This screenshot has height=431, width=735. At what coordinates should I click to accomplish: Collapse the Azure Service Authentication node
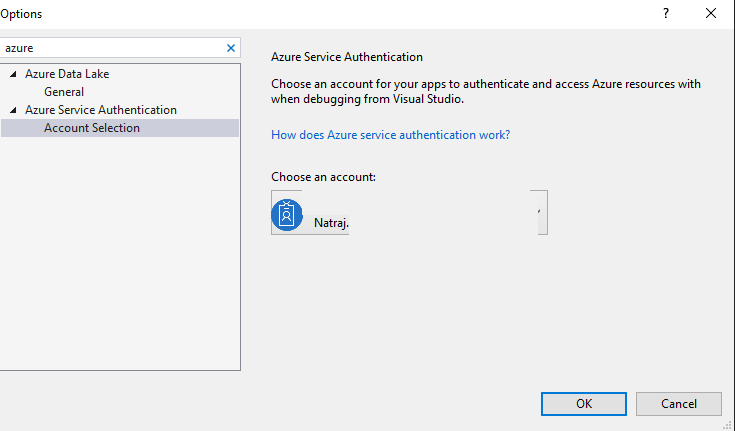click(x=14, y=110)
